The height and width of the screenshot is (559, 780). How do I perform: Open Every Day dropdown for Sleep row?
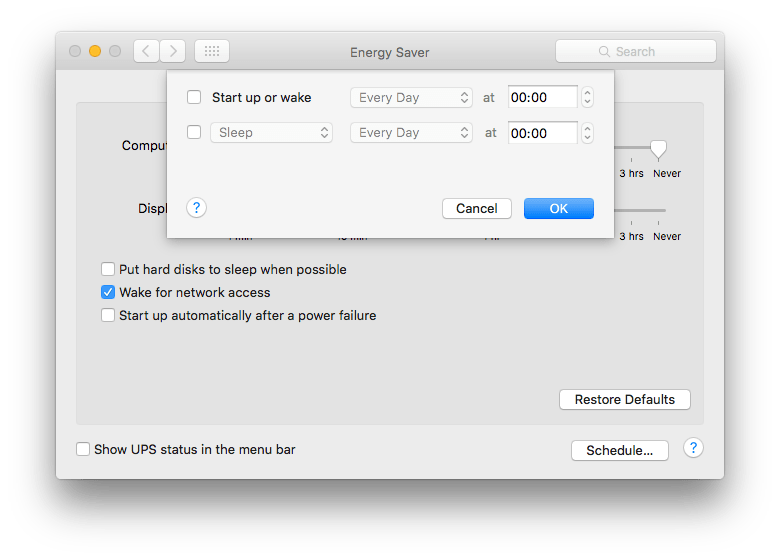coord(411,132)
